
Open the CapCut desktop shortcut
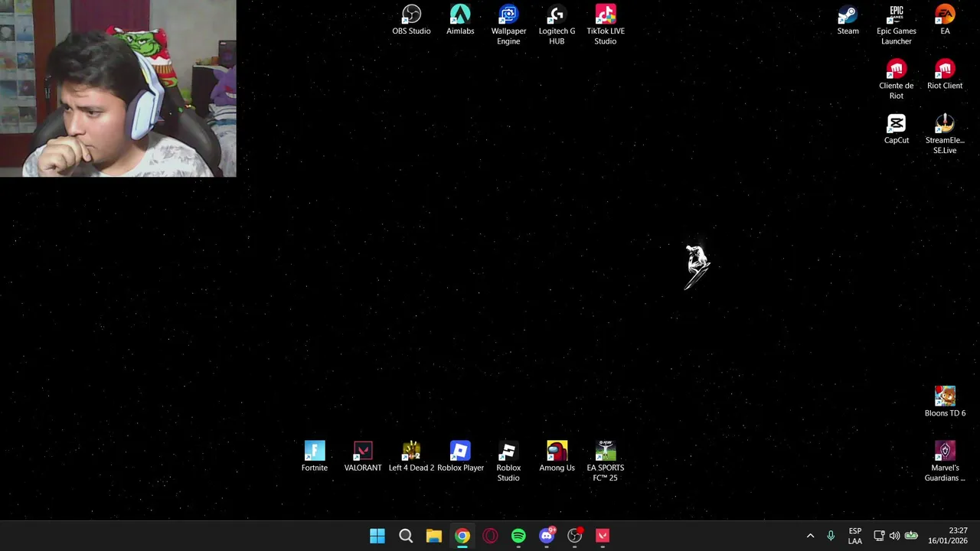(897, 129)
